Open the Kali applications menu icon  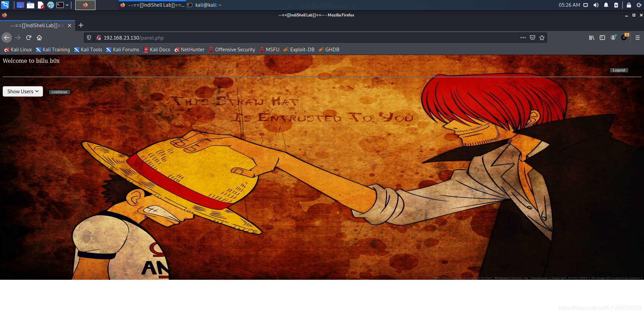tap(5, 5)
